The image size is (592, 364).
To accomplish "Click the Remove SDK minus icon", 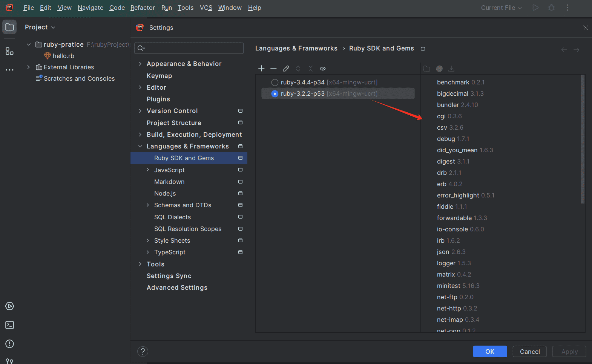I will 274,68.
